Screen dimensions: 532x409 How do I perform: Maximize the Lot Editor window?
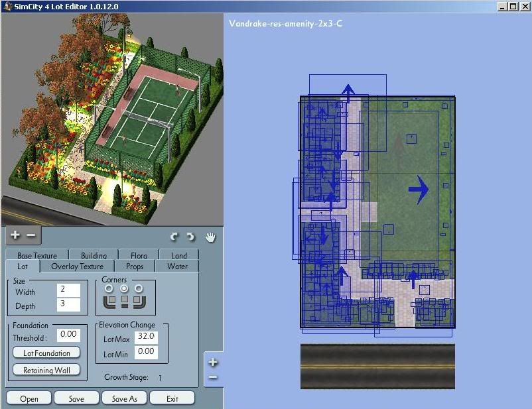click(x=513, y=7)
